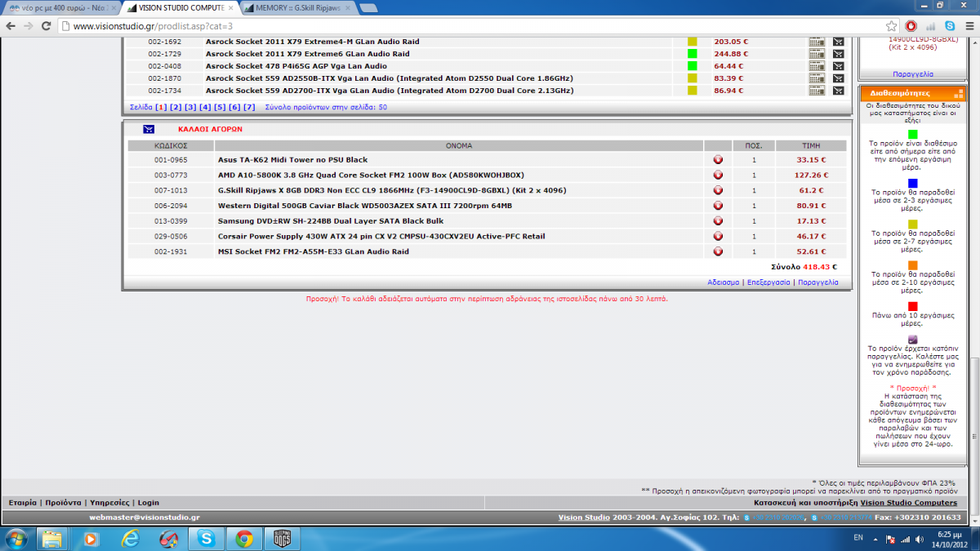This screenshot has width=980, height=551.
Task: Click the cart icon beside ΚΑΛΑΘΙ ΑΓΟΡΩΝ heading
Action: click(x=149, y=129)
